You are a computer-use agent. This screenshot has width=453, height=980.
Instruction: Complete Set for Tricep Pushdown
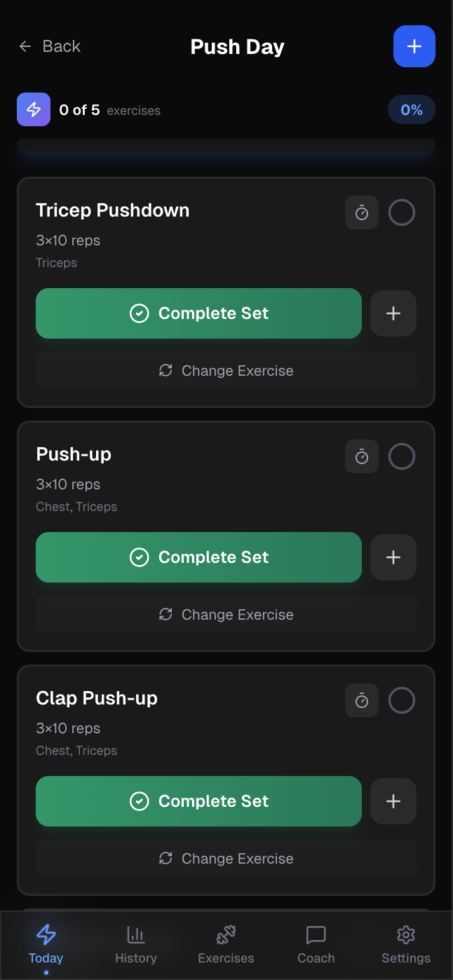(198, 313)
